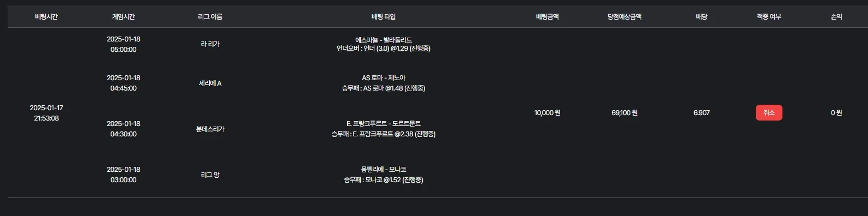Select the 당첨예상금액 column header

[x=624, y=16]
